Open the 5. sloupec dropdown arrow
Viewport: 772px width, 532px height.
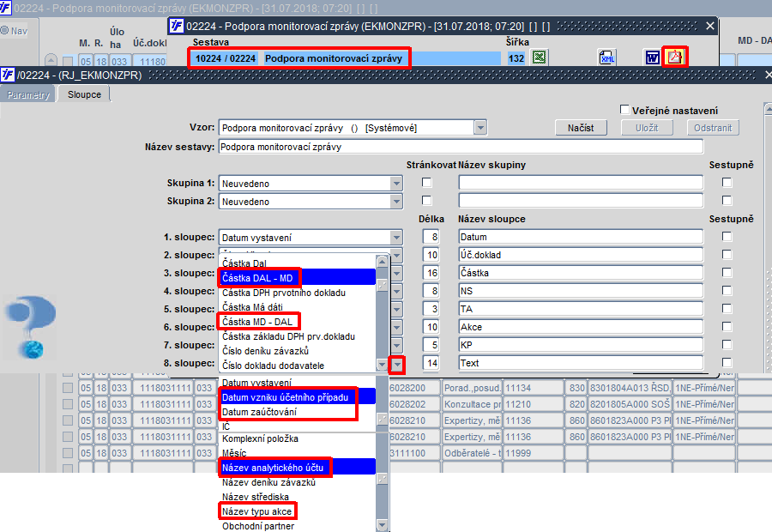point(396,310)
